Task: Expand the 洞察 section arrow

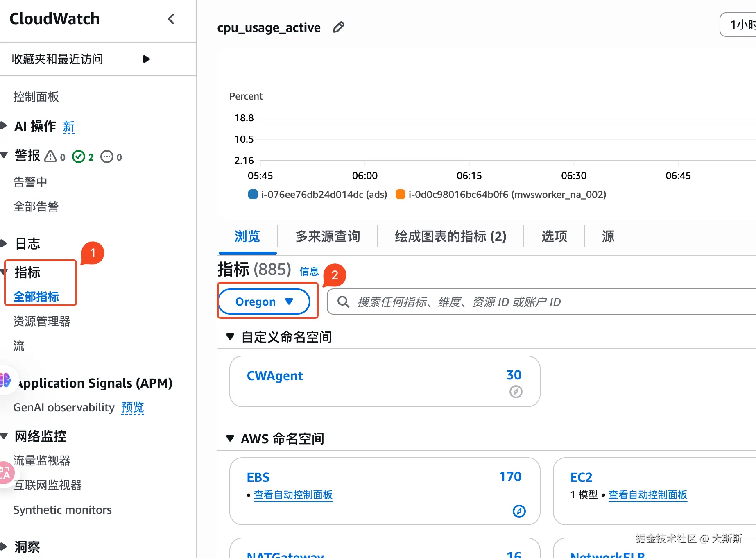Action: point(4,546)
